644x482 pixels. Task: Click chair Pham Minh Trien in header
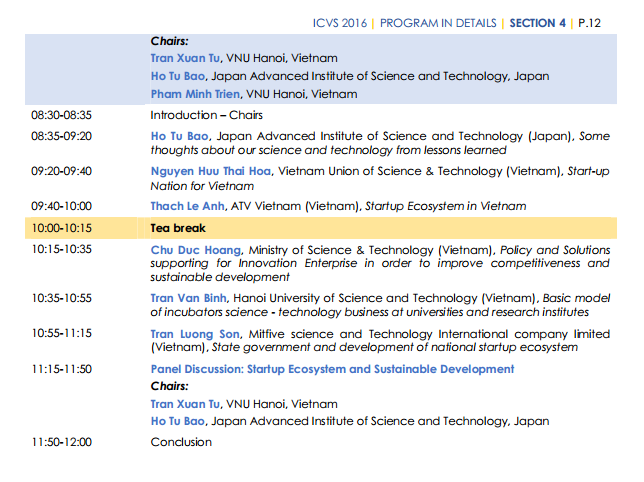[x=196, y=94]
